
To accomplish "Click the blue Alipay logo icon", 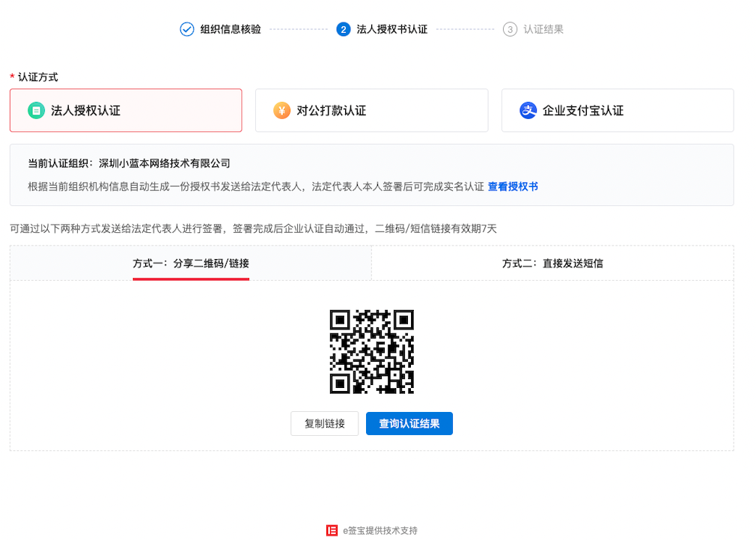I will coord(528,111).
